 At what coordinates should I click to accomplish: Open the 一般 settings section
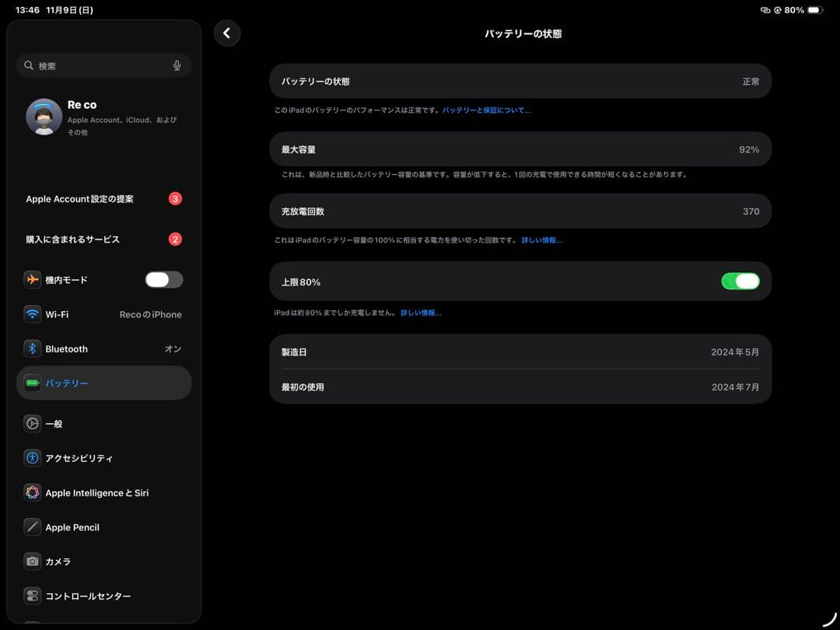pos(103,424)
